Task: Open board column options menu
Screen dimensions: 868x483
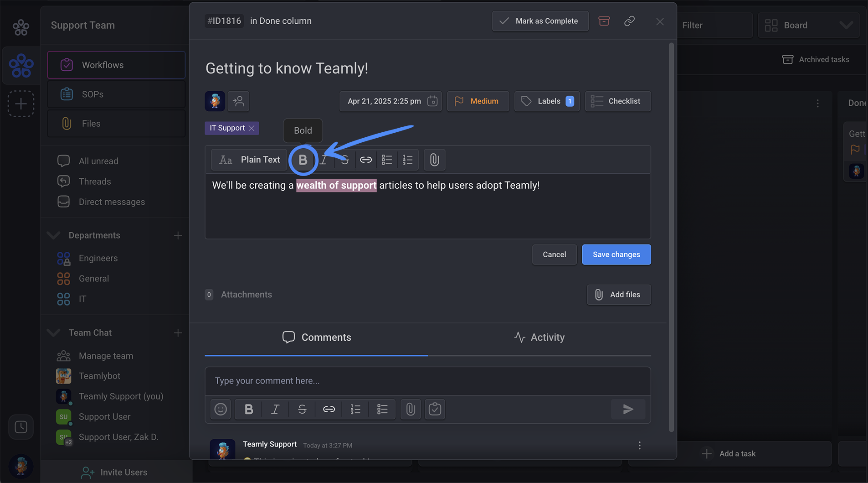Action: 817,104
